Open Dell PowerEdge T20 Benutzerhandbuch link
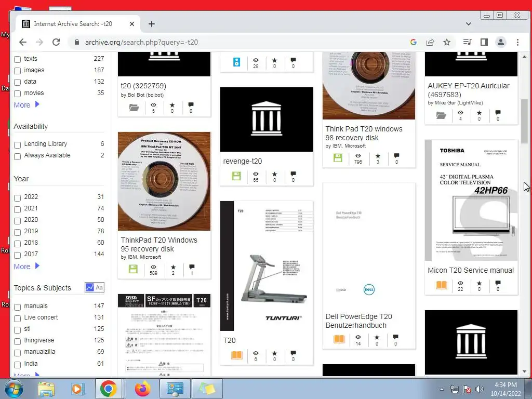The height and width of the screenshot is (399, 532). (x=358, y=321)
